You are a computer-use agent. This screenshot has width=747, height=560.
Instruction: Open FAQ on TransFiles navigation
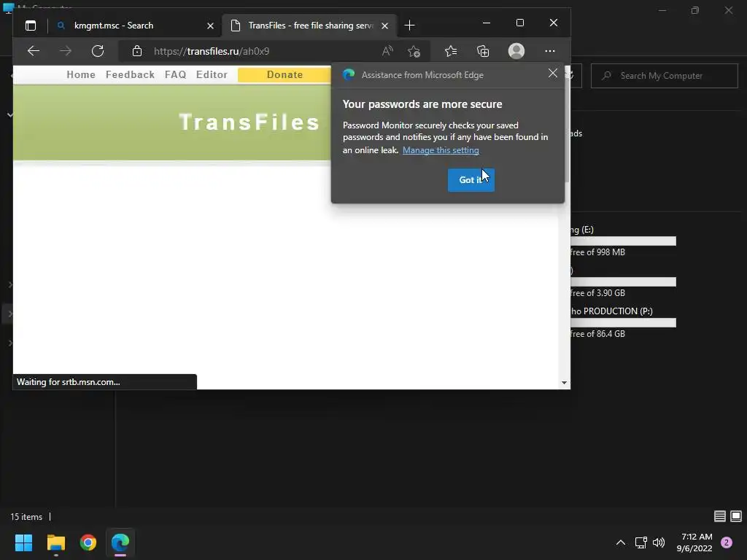click(175, 75)
